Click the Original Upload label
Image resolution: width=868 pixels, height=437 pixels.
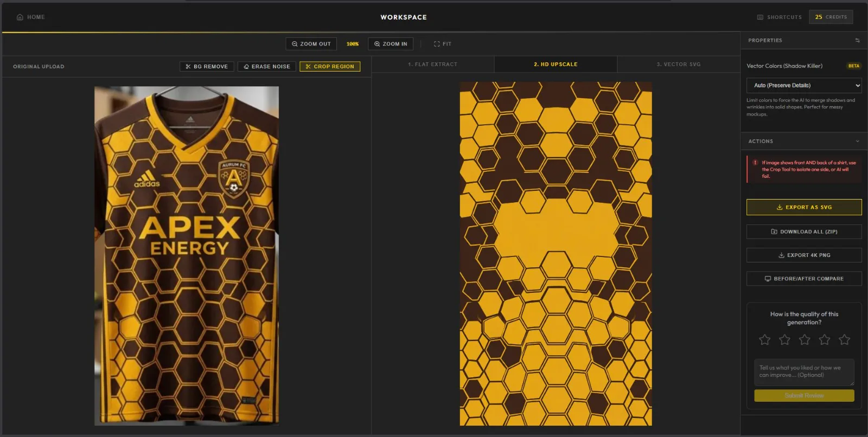[x=39, y=67]
